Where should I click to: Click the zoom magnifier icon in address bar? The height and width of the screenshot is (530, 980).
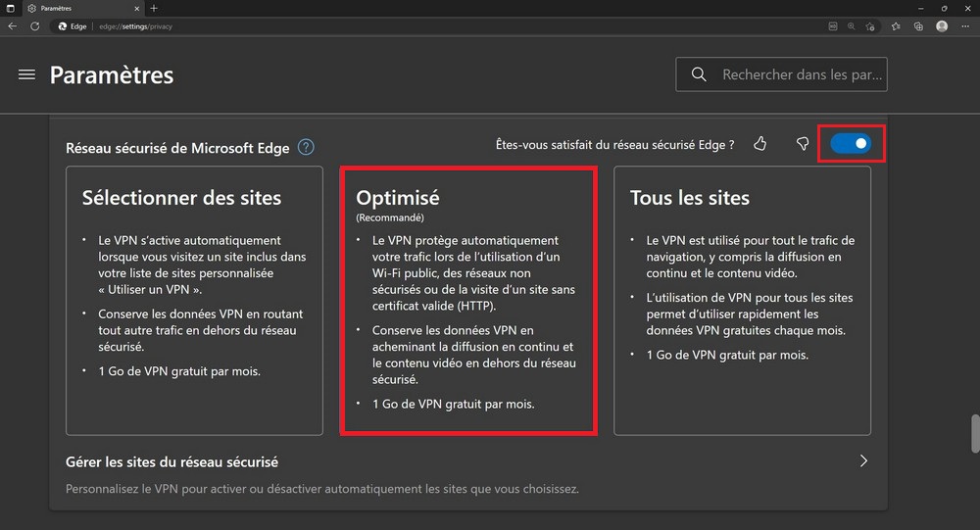[852, 26]
